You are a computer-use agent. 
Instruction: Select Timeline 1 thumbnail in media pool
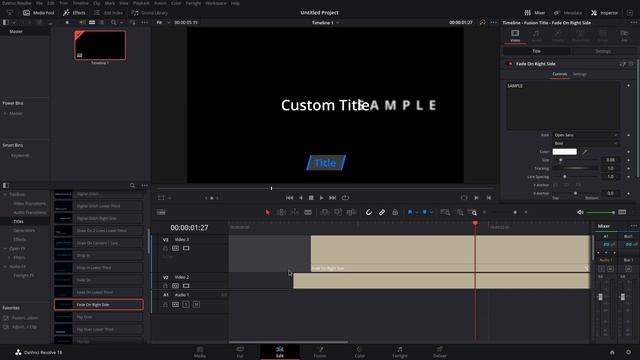tap(100, 45)
